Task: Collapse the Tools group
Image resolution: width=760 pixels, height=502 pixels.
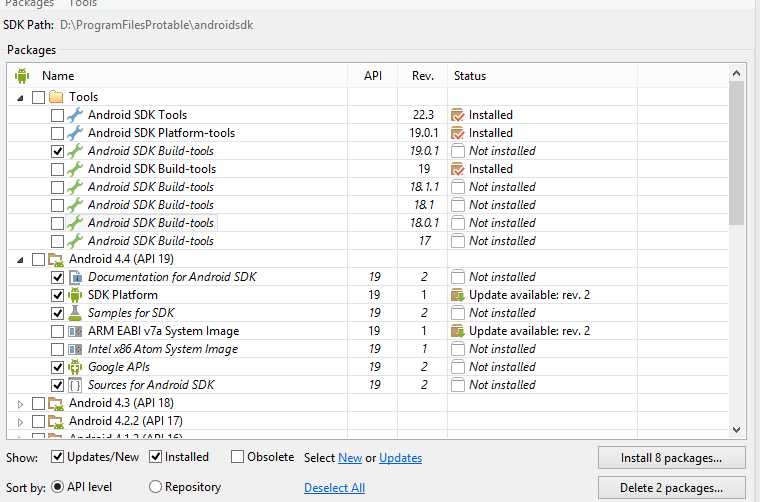Action: (x=20, y=98)
